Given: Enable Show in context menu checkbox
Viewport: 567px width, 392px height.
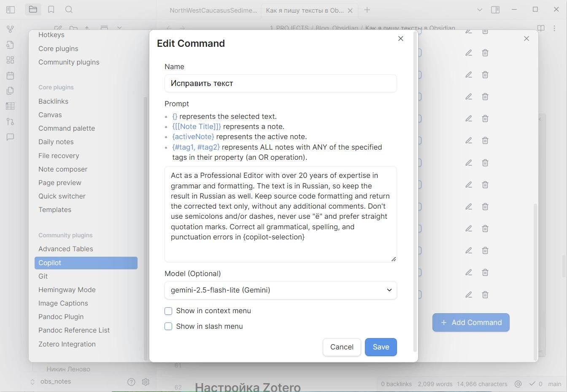Looking at the screenshot, I should (x=168, y=311).
